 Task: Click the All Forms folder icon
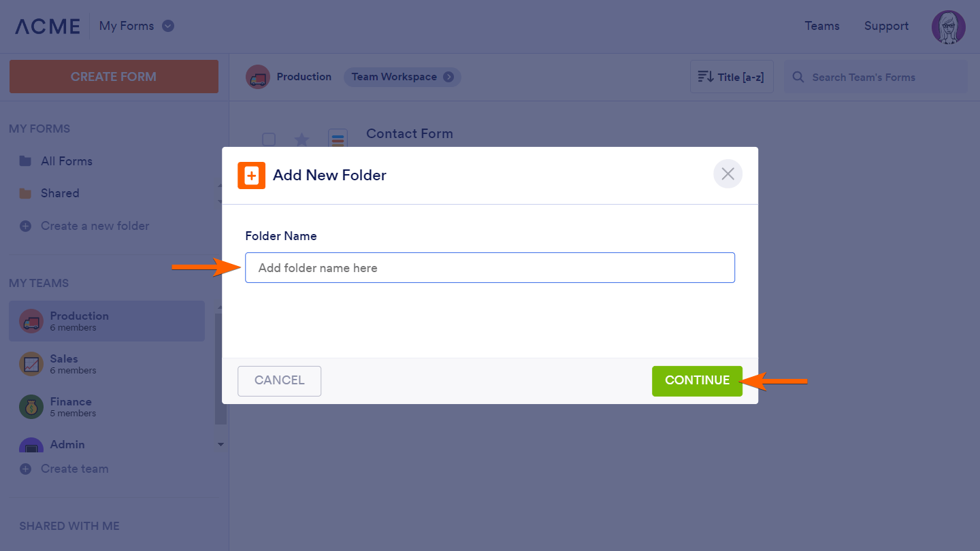pos(25,161)
